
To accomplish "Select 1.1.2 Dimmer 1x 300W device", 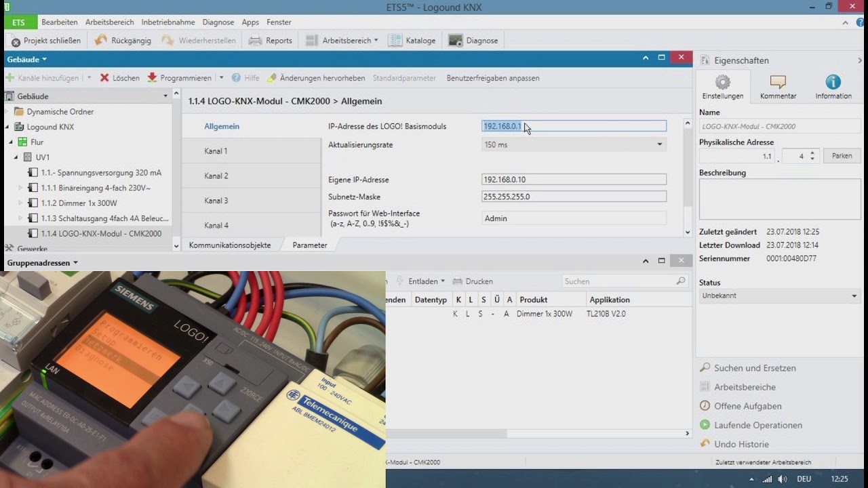I will point(73,203).
